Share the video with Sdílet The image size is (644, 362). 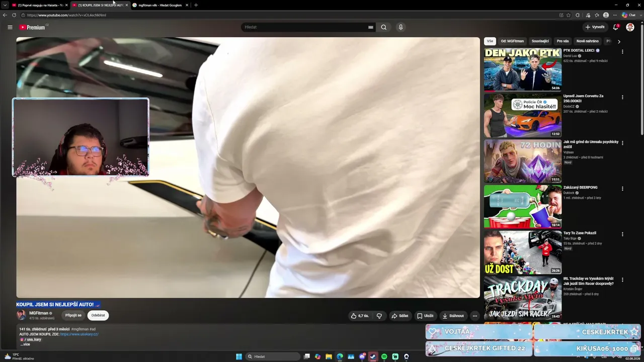point(400,316)
